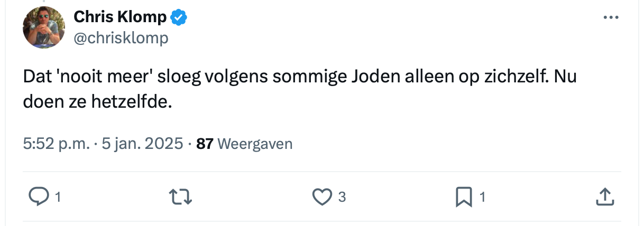This screenshot has width=644, height=226.
Task: Click the bold 87 views number
Action: (x=204, y=144)
